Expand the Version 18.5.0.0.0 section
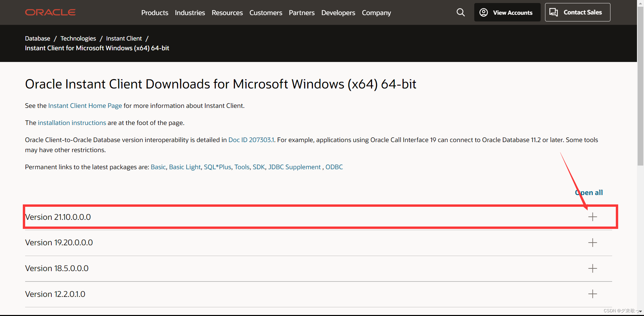 click(x=593, y=268)
